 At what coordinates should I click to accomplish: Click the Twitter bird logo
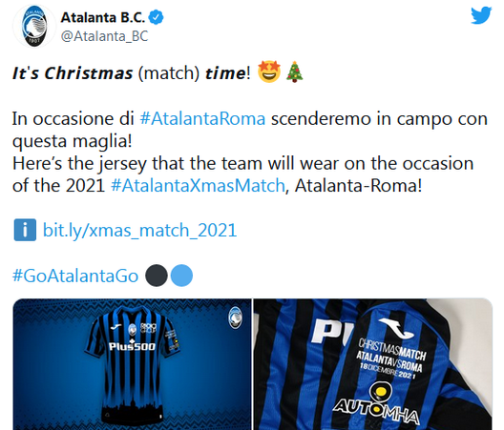coord(481,16)
